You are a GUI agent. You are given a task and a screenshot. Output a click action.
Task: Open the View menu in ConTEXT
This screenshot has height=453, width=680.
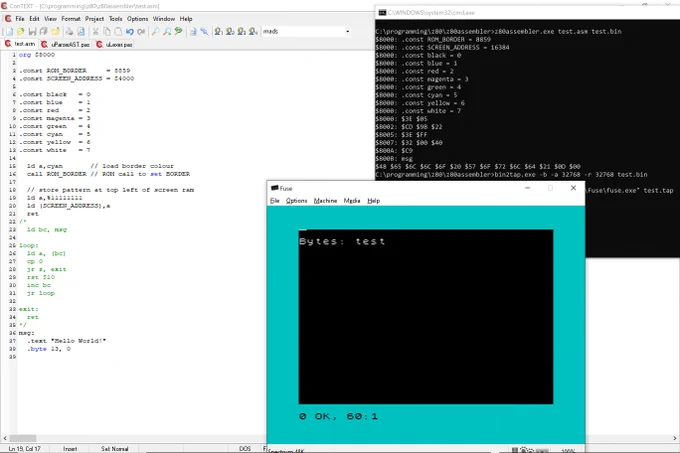click(x=50, y=19)
